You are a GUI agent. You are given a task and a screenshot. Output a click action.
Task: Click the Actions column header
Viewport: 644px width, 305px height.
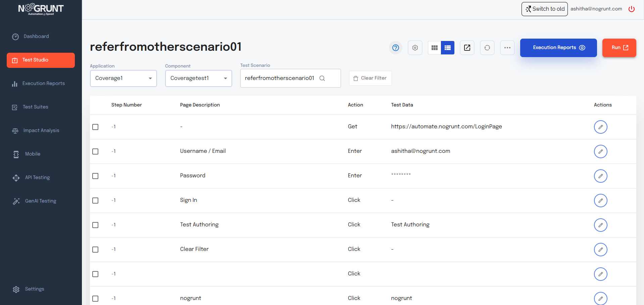coord(603,105)
